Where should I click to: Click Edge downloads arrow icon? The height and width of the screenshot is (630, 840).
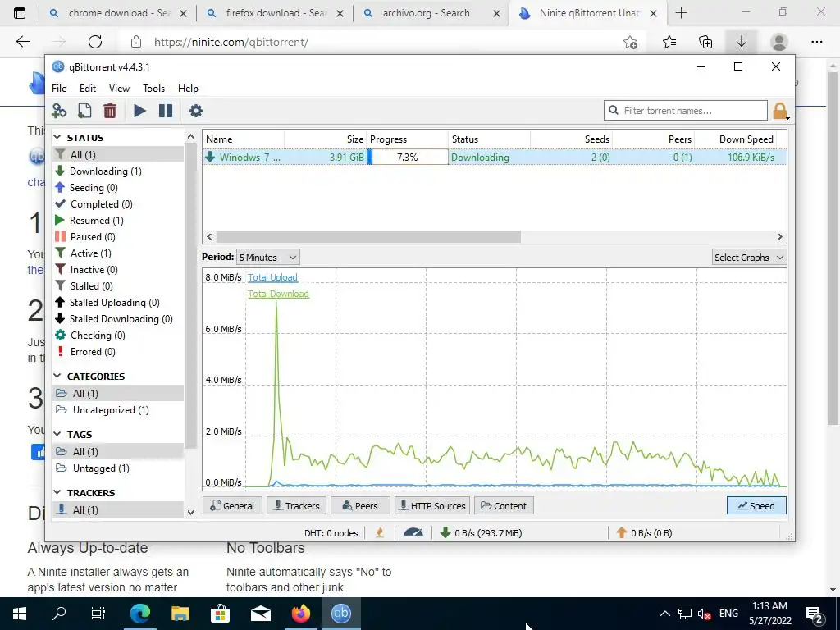coord(742,42)
